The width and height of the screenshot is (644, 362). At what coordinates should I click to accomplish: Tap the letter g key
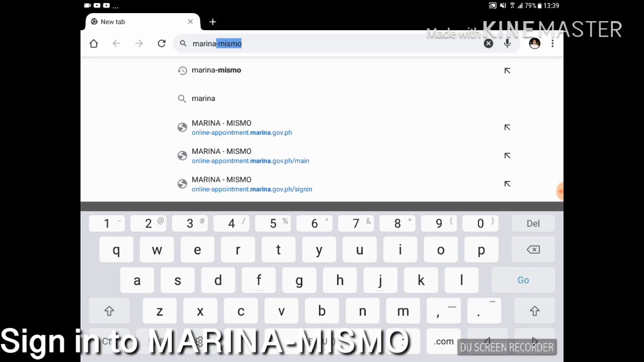tap(299, 280)
